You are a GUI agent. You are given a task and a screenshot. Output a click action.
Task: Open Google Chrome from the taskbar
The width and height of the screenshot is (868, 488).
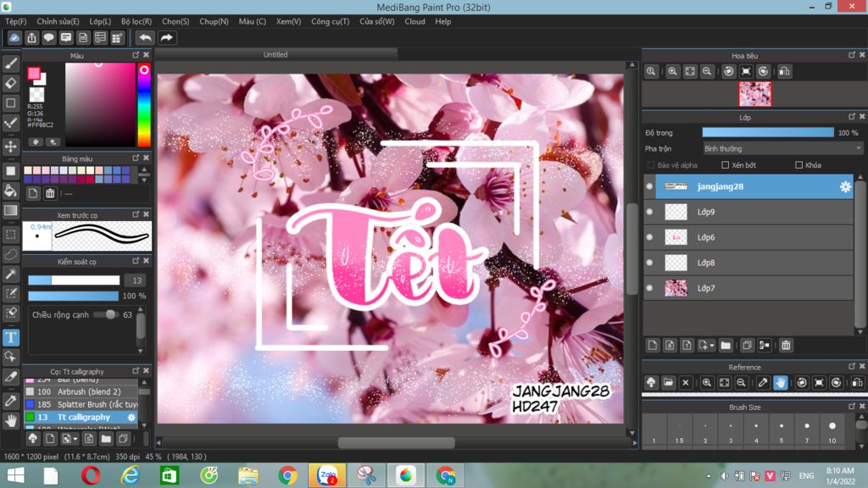pos(287,475)
